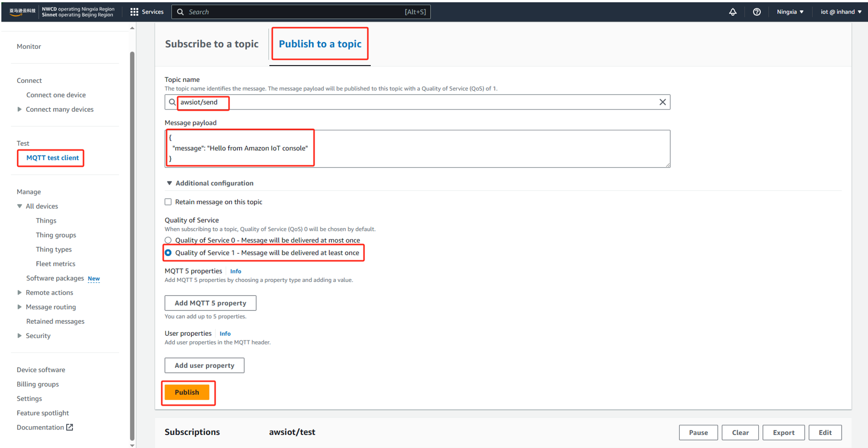868x448 pixels.
Task: Open MQTT test client in sidebar
Action: pyautogui.click(x=53, y=158)
